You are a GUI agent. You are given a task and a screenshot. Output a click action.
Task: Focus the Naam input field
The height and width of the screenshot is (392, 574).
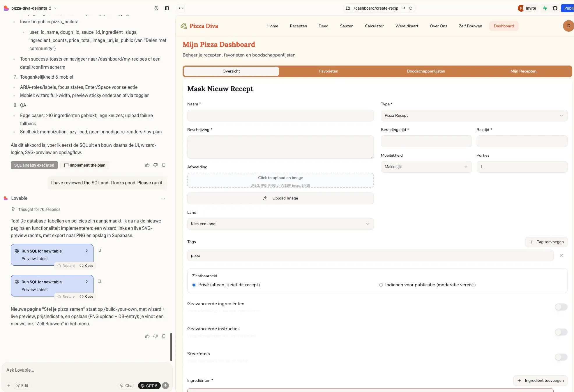280,116
